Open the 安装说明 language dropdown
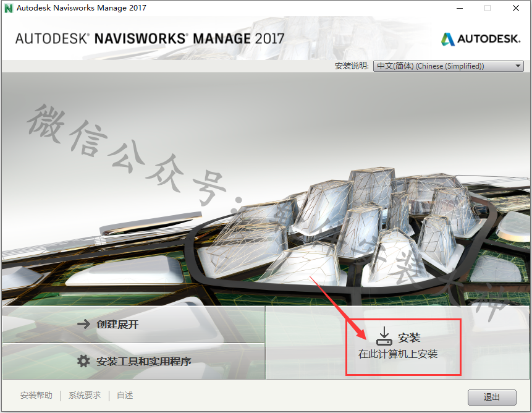This screenshot has height=413, width=532. [x=448, y=66]
